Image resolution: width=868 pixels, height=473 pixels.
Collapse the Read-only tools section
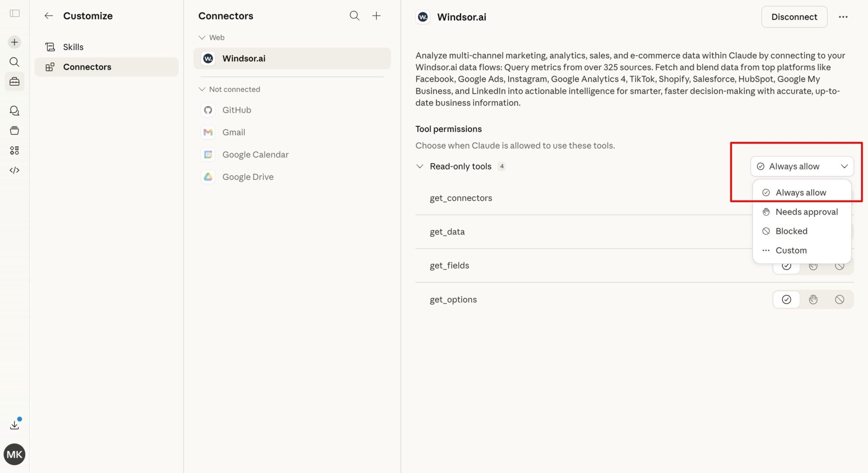click(420, 166)
